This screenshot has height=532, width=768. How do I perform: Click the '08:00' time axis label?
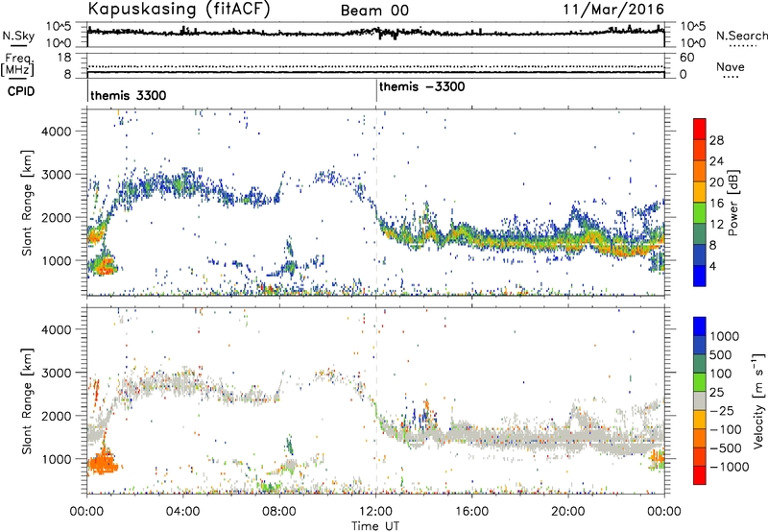click(x=279, y=512)
